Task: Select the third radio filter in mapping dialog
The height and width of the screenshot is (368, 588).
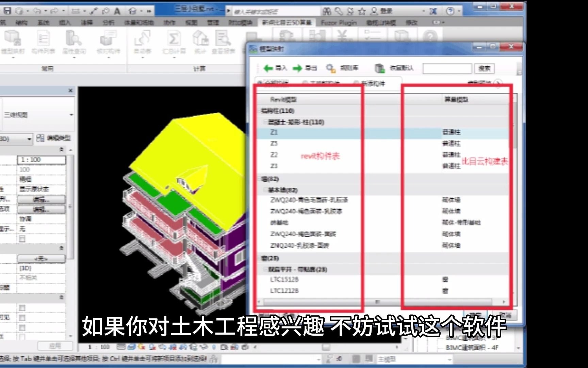Action: 356,83
